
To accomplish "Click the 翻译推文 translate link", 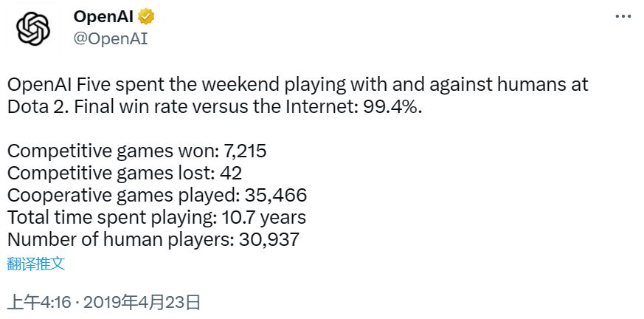I will (x=41, y=263).
